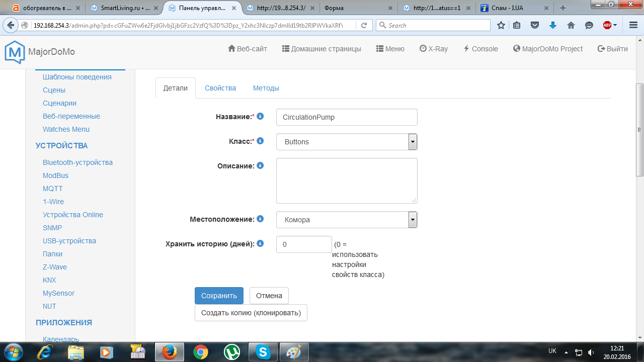644x362 pixels.
Task: Click the smiley chat toolbar icon
Action: click(x=589, y=25)
